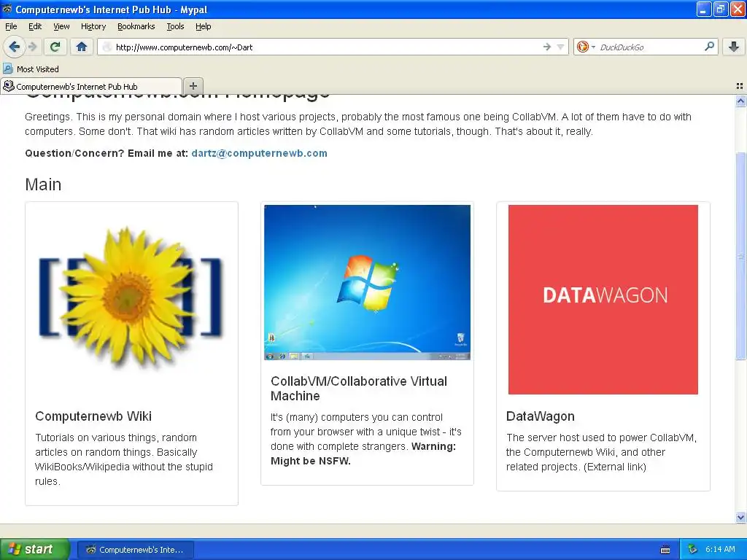This screenshot has width=747, height=560.
Task: Click the Computernewb Wiki heading
Action: click(93, 416)
